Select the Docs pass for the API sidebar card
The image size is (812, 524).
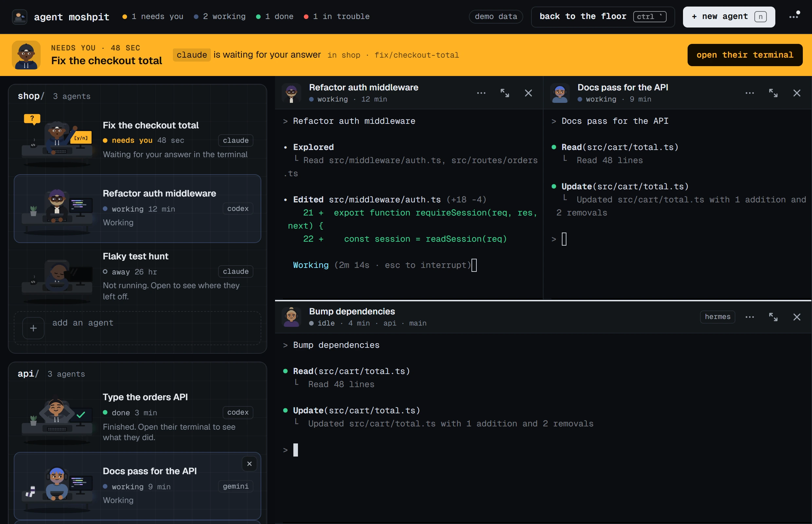click(138, 486)
